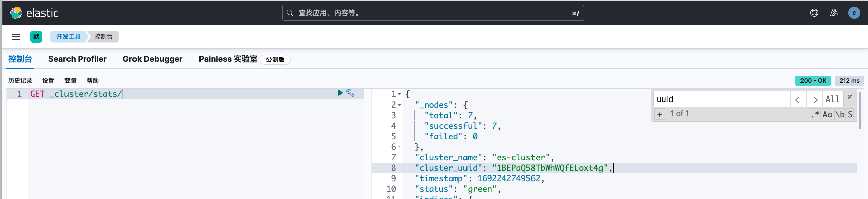
Task: Run the GET _cluster/stats request
Action: click(340, 93)
